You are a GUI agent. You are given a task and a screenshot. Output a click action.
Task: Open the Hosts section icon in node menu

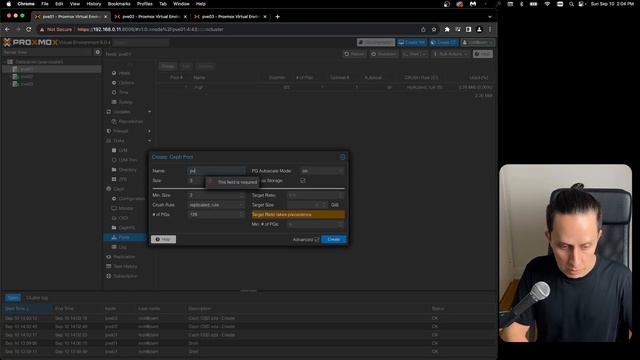click(114, 73)
